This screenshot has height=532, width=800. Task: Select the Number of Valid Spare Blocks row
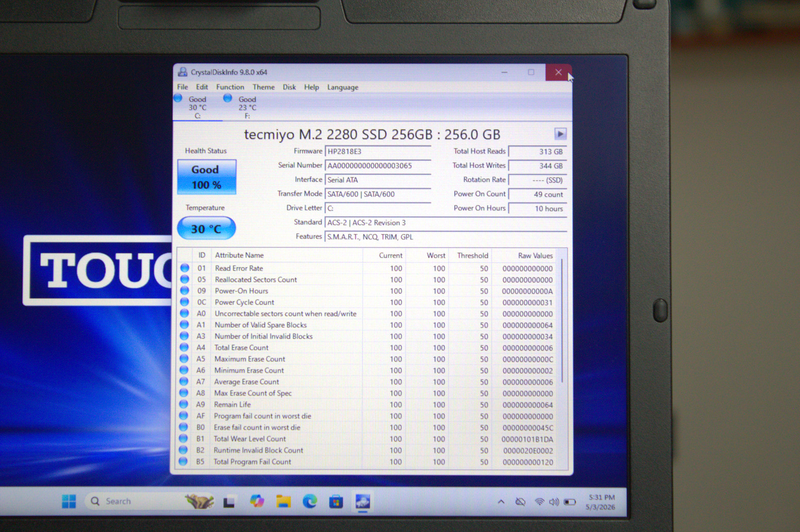coord(367,325)
